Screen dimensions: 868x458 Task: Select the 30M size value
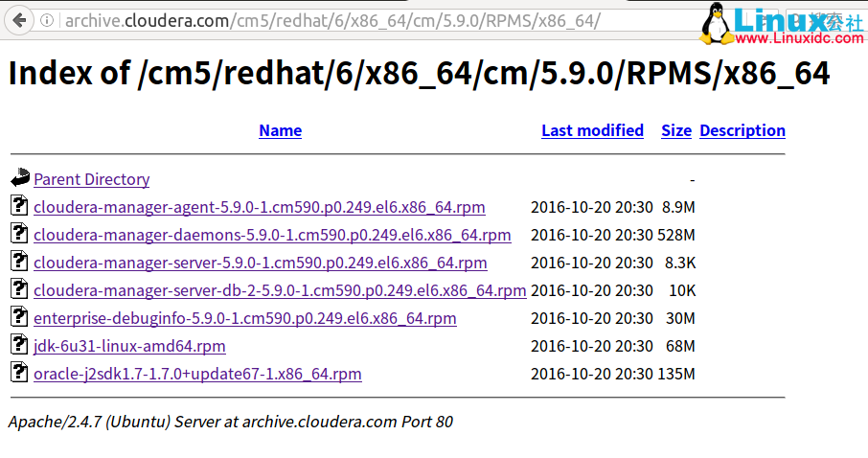point(680,318)
